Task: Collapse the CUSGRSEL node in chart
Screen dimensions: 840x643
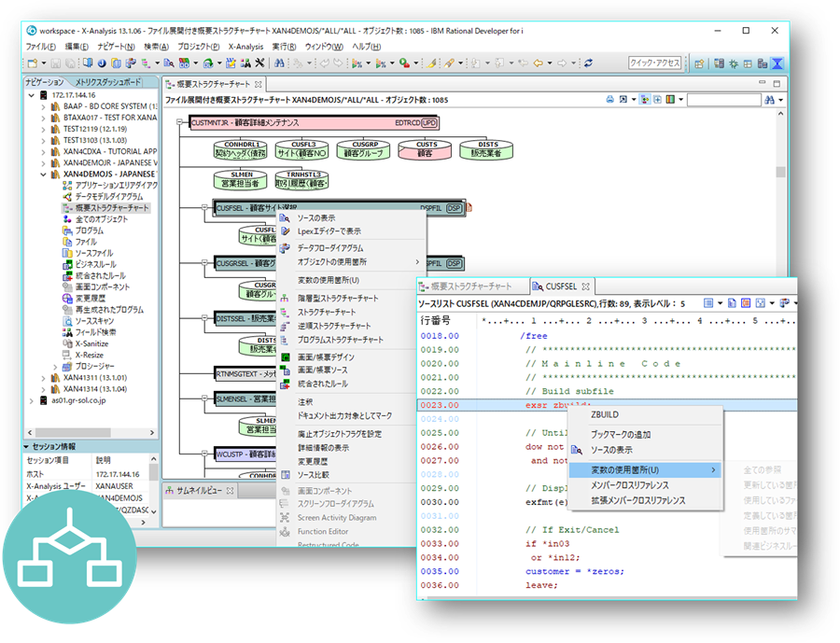Action: pos(204,262)
